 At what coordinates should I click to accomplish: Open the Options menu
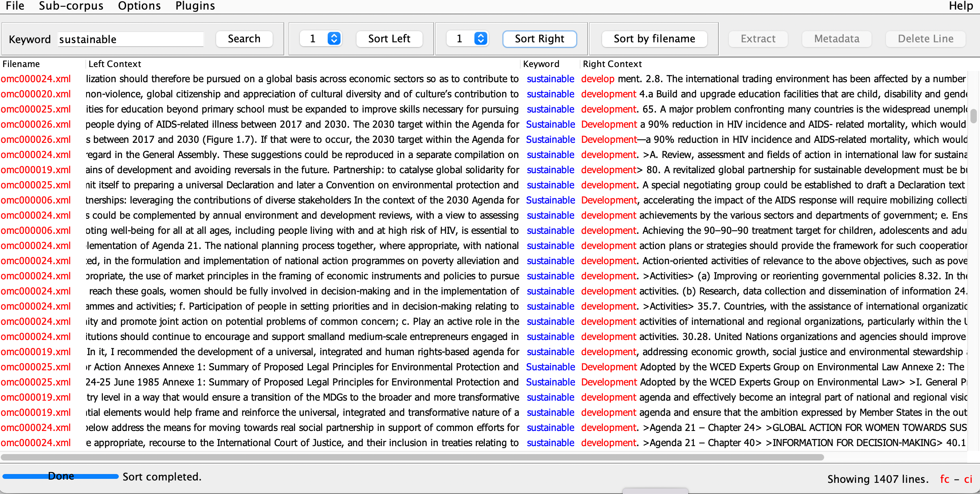click(139, 6)
